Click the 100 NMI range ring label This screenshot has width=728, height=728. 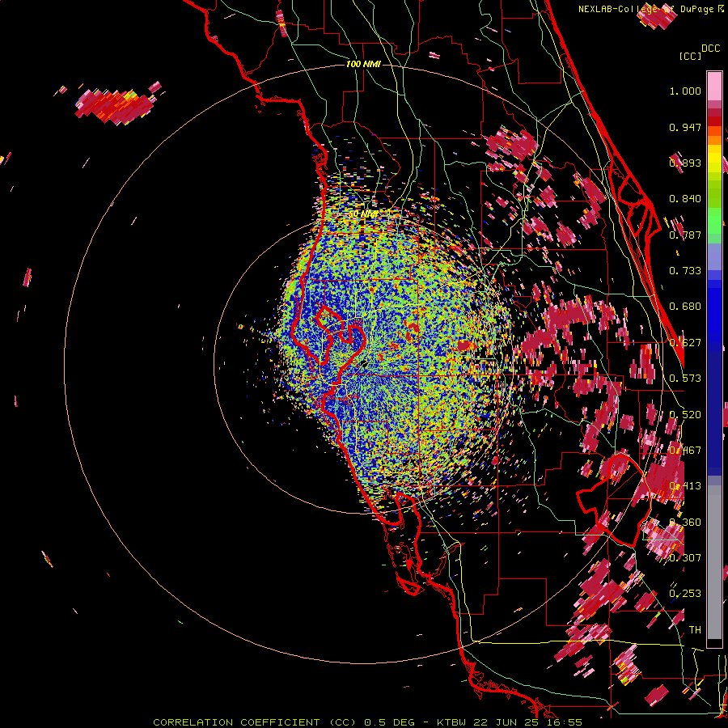point(363,64)
